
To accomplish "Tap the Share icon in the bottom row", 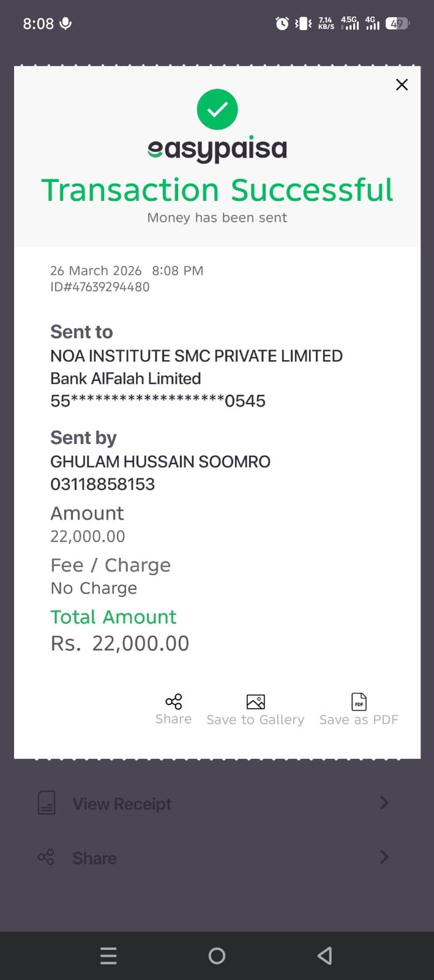I will tap(46, 857).
